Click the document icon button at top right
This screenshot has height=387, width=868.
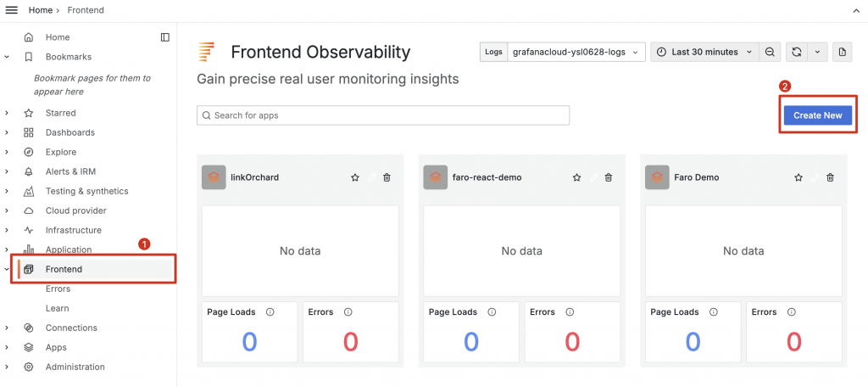pyautogui.click(x=842, y=52)
